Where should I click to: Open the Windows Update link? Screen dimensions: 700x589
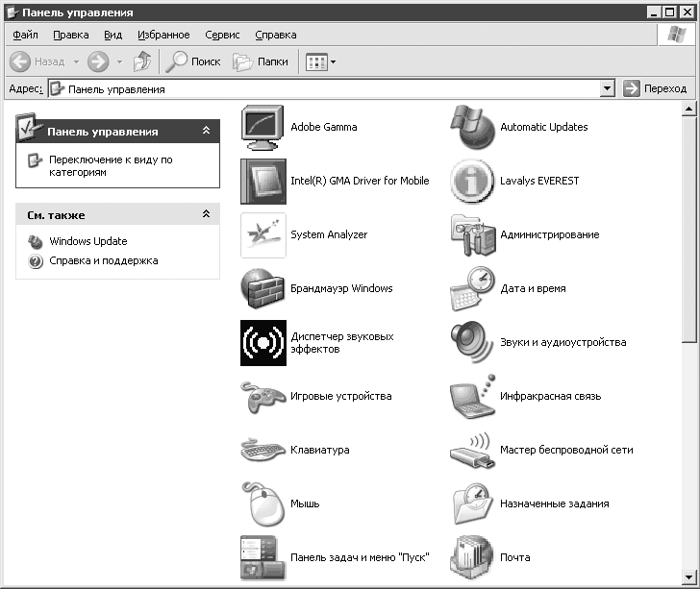[x=87, y=241]
